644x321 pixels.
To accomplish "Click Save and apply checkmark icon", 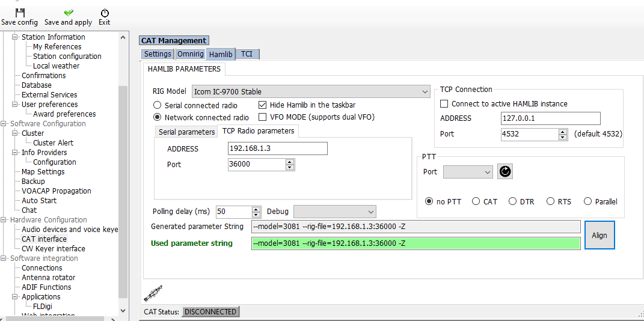I will (x=68, y=13).
